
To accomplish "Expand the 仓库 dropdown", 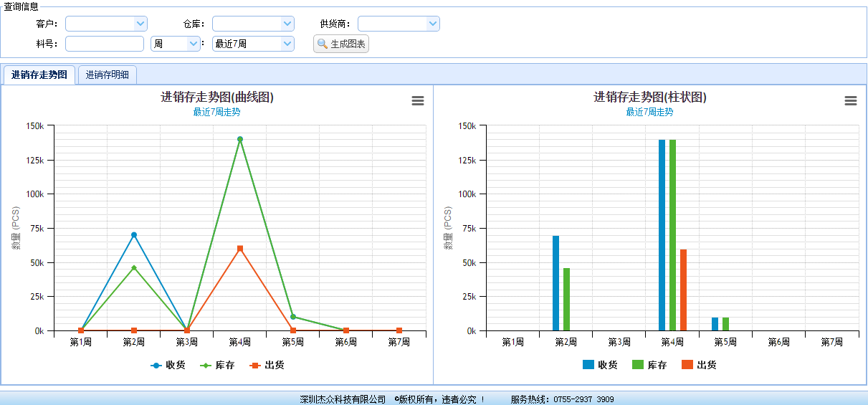I will tap(287, 24).
